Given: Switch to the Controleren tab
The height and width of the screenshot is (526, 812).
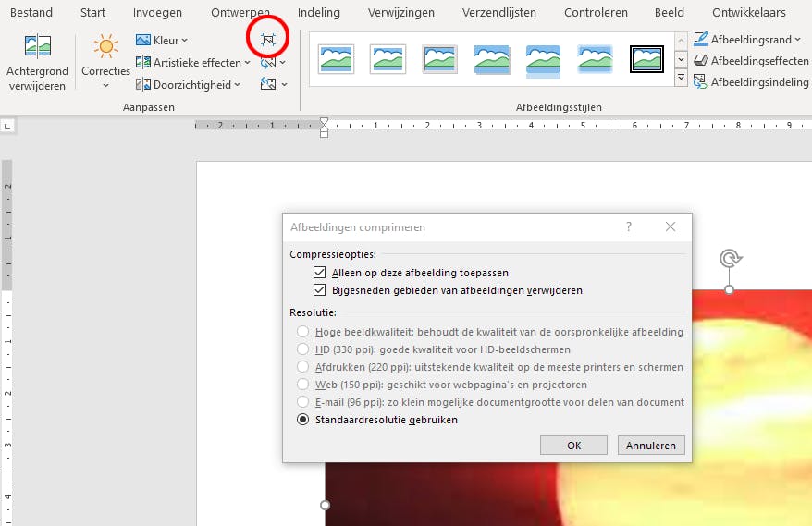Looking at the screenshot, I should (596, 12).
